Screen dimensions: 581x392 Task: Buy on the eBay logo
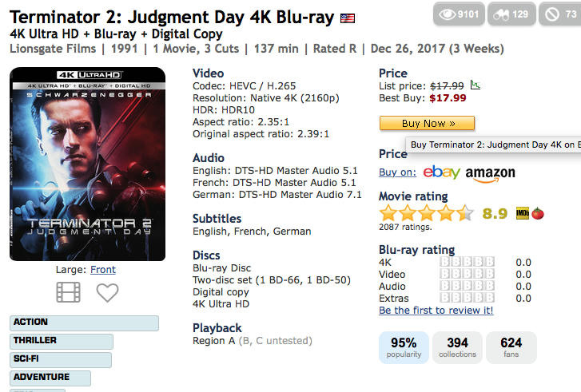(x=441, y=172)
